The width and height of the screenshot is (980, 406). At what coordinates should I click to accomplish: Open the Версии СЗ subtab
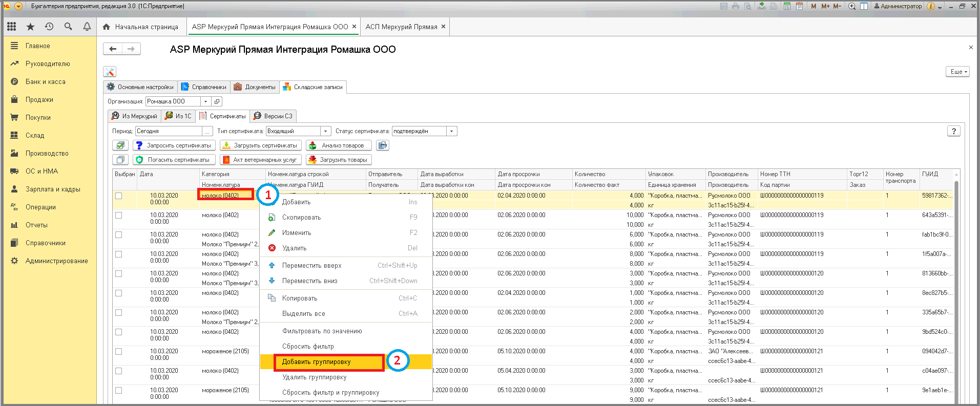pos(273,116)
